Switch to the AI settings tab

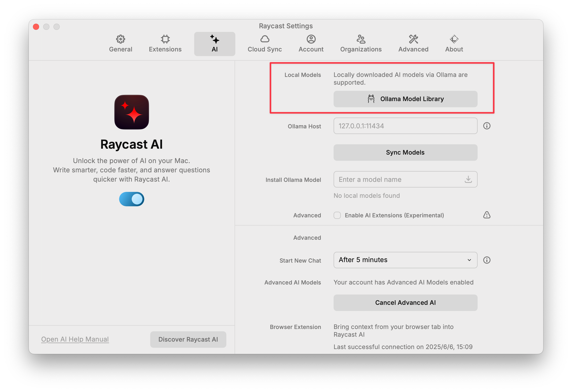214,43
